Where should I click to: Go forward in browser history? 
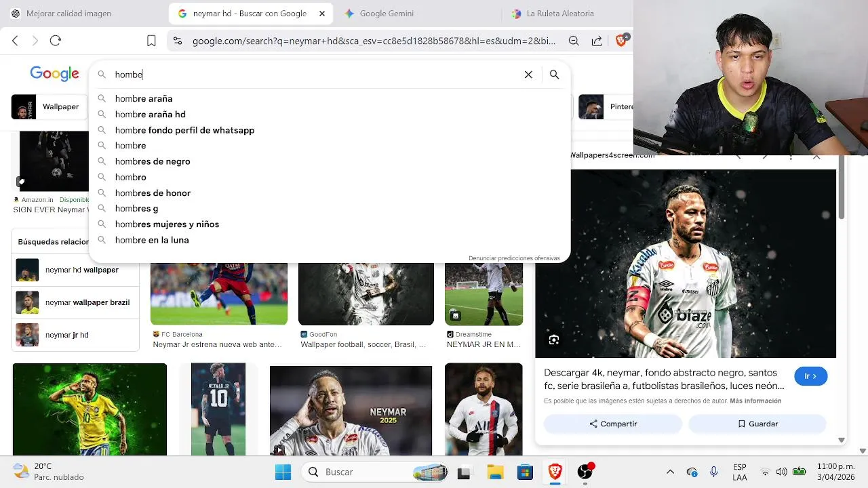tap(35, 41)
